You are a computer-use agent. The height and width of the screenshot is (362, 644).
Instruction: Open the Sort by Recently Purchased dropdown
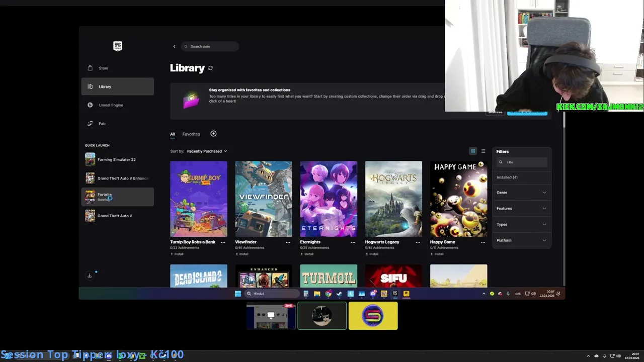[207, 151]
